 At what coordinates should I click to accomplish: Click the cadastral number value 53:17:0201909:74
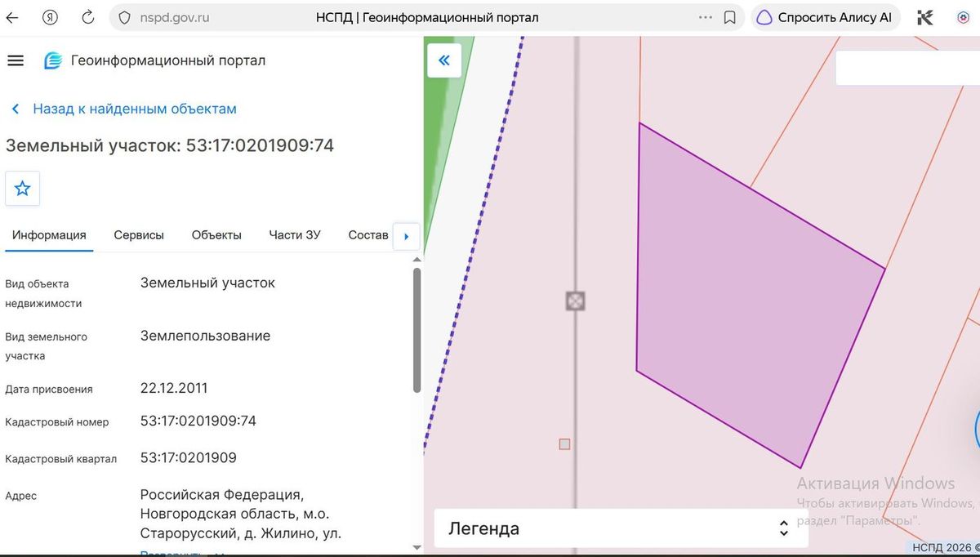tap(198, 421)
